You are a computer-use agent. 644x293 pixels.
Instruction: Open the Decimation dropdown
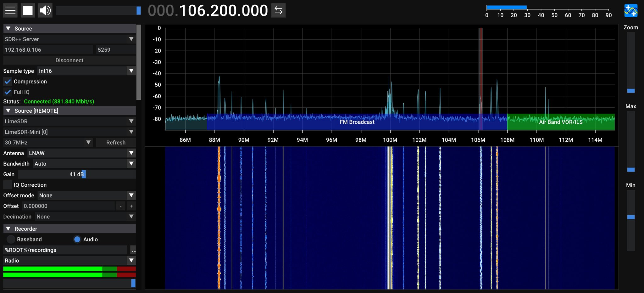(x=131, y=217)
